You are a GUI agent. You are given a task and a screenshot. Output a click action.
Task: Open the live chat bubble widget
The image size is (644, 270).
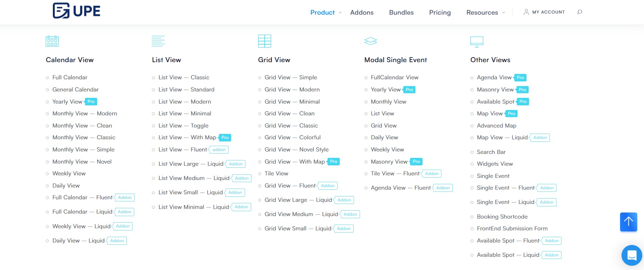[x=631, y=255]
